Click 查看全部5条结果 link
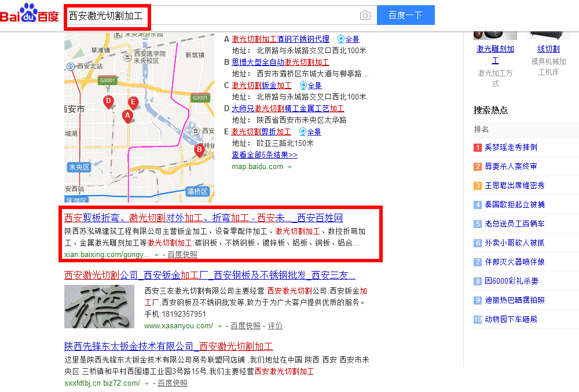This screenshot has height=392, width=579. pos(265,155)
